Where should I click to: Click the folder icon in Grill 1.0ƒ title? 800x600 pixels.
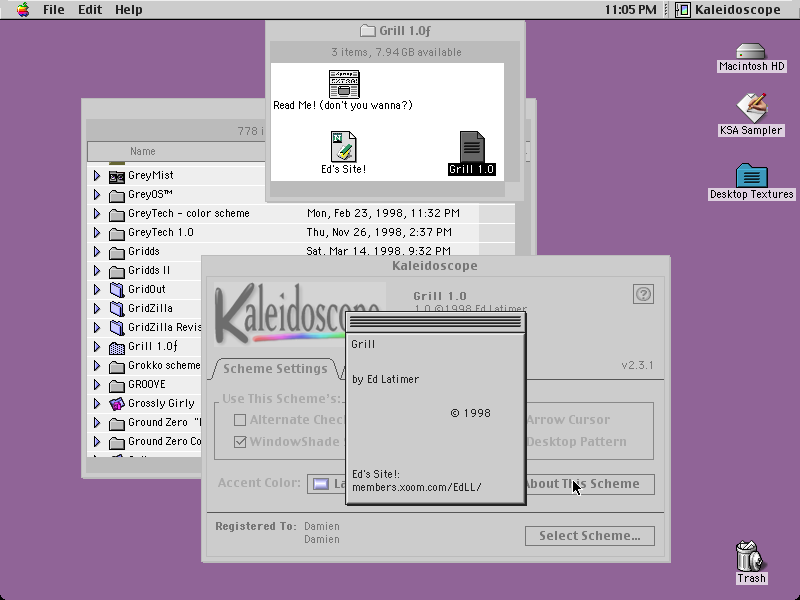click(x=367, y=31)
